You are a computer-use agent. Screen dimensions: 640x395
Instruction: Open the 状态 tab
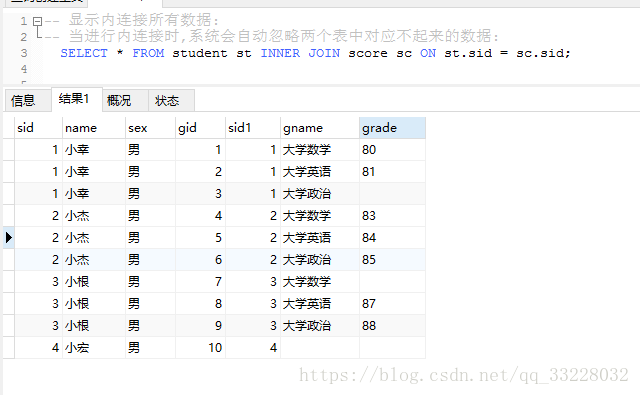[x=171, y=100]
